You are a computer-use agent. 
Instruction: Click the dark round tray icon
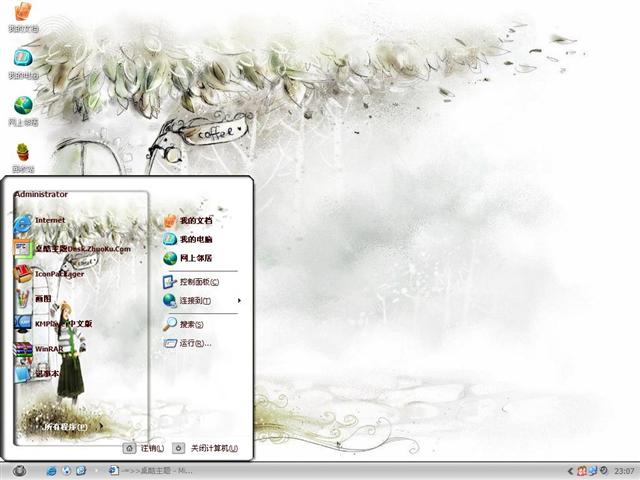tap(603, 471)
